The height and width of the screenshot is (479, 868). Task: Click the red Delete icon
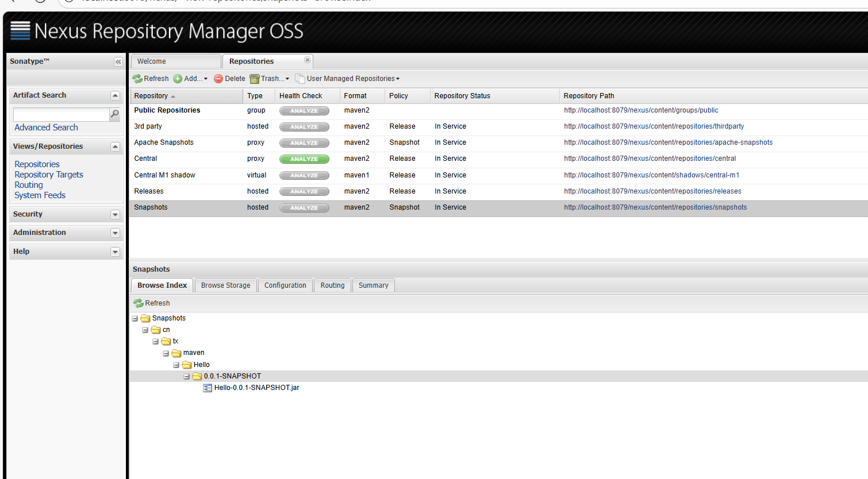coord(218,79)
